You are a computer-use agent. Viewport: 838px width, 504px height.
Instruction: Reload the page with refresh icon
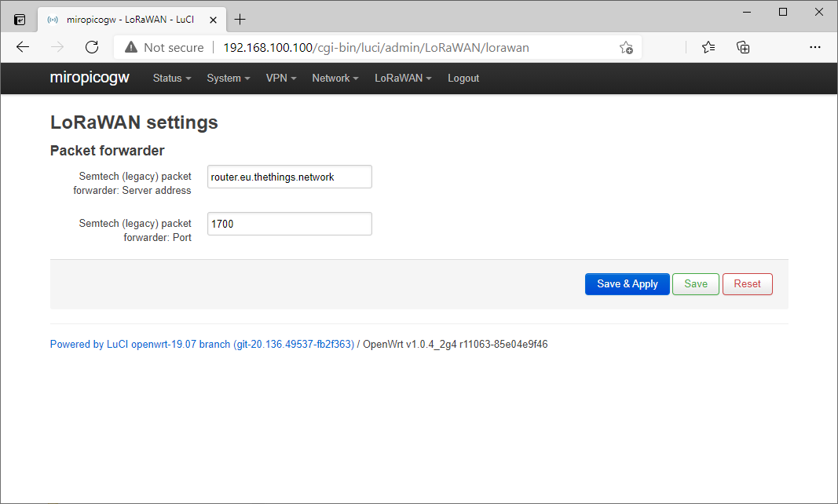(x=92, y=47)
